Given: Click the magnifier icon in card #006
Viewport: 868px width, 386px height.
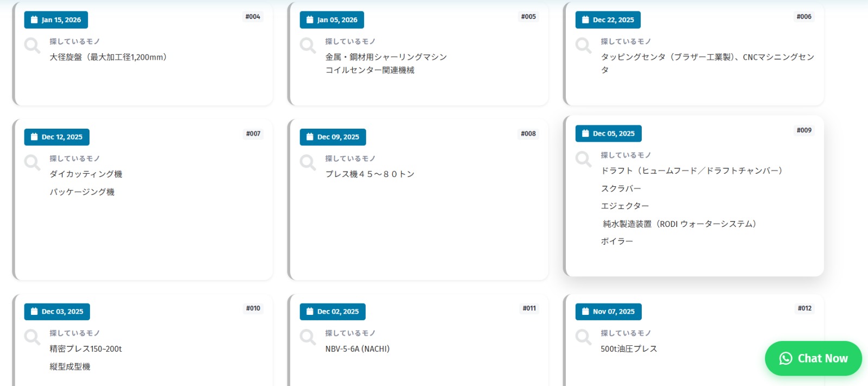Looking at the screenshot, I should tap(583, 46).
